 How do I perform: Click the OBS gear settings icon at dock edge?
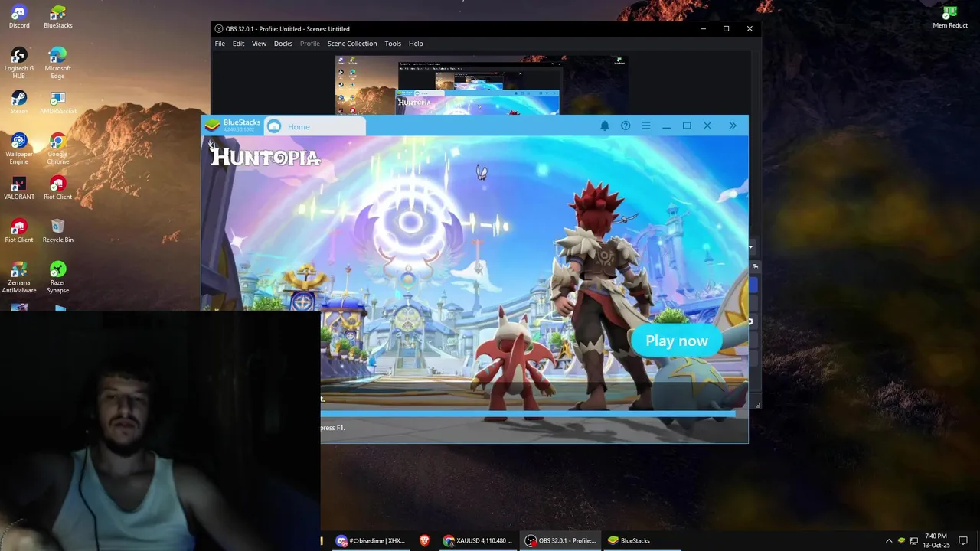[751, 321]
